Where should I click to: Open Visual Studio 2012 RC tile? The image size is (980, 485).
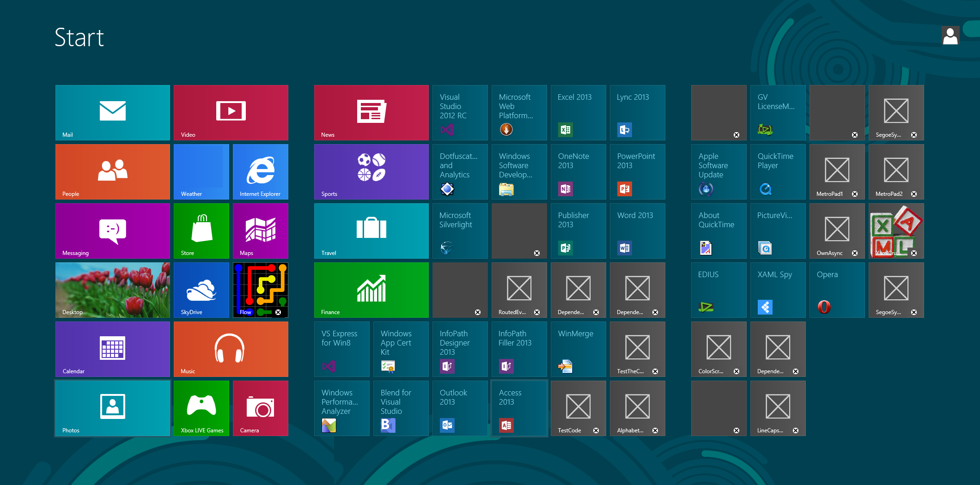460,112
